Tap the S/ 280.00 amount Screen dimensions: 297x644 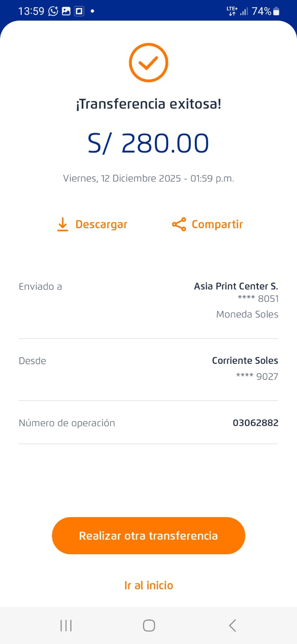pyautogui.click(x=148, y=143)
